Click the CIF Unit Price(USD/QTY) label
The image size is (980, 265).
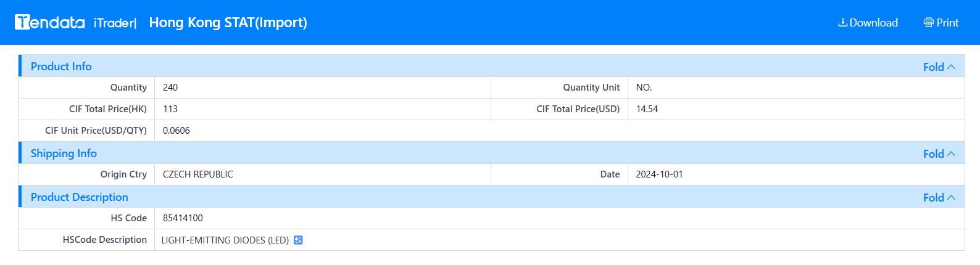coord(96,131)
